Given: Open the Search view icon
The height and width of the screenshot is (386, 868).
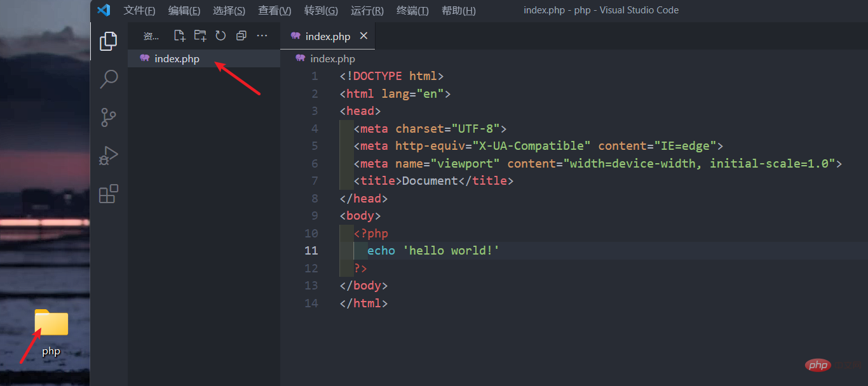Looking at the screenshot, I should coord(109,79).
